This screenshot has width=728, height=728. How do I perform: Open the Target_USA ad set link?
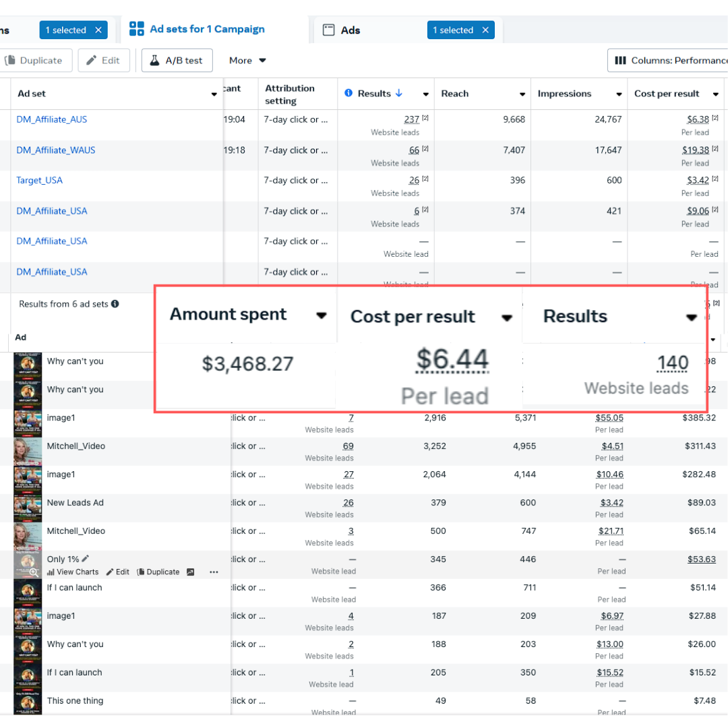[x=40, y=180]
